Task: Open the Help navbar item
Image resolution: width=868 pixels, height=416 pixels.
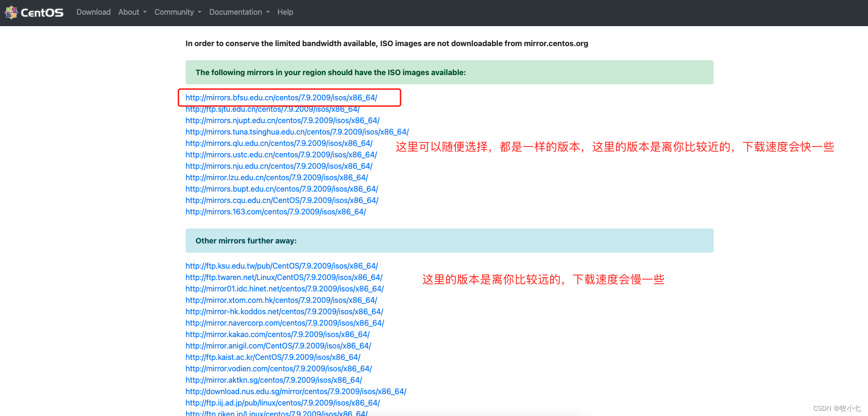Action: (x=285, y=12)
